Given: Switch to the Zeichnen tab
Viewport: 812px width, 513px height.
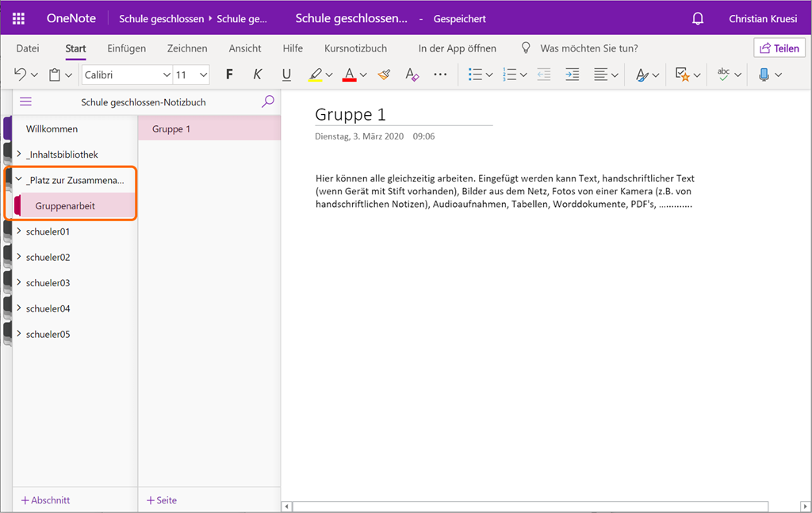Looking at the screenshot, I should click(187, 48).
